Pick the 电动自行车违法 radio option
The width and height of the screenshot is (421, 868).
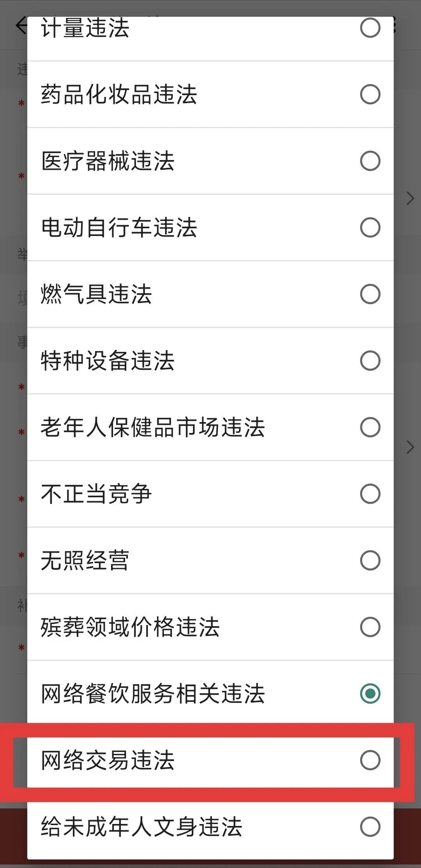point(370,227)
